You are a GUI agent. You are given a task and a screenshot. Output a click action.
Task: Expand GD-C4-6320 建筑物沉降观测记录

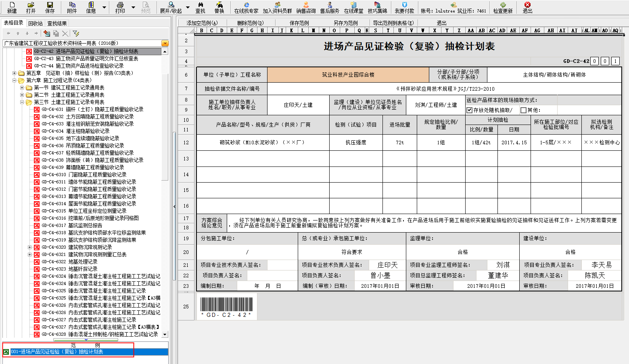tap(29, 247)
